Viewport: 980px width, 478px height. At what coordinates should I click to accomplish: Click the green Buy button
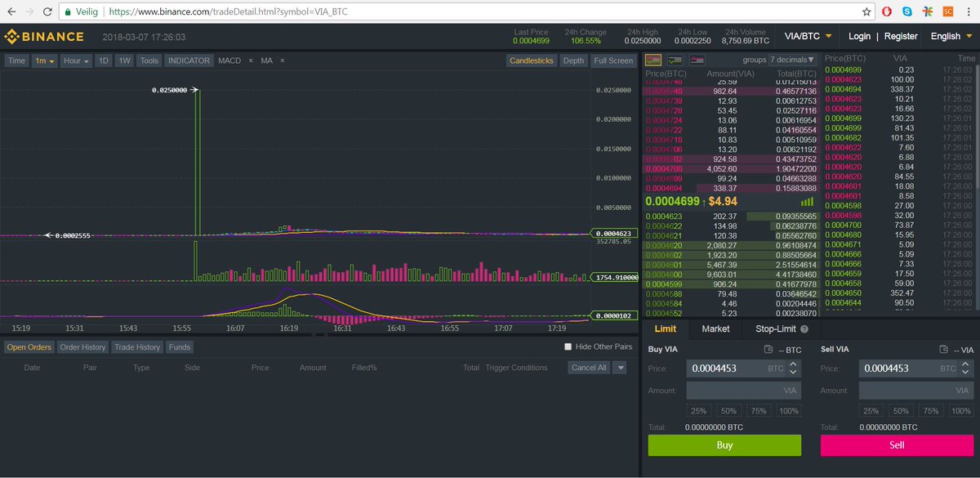coord(724,445)
